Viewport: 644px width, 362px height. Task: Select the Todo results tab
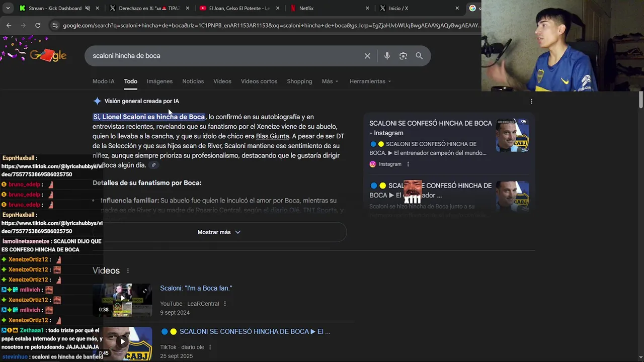tap(131, 81)
